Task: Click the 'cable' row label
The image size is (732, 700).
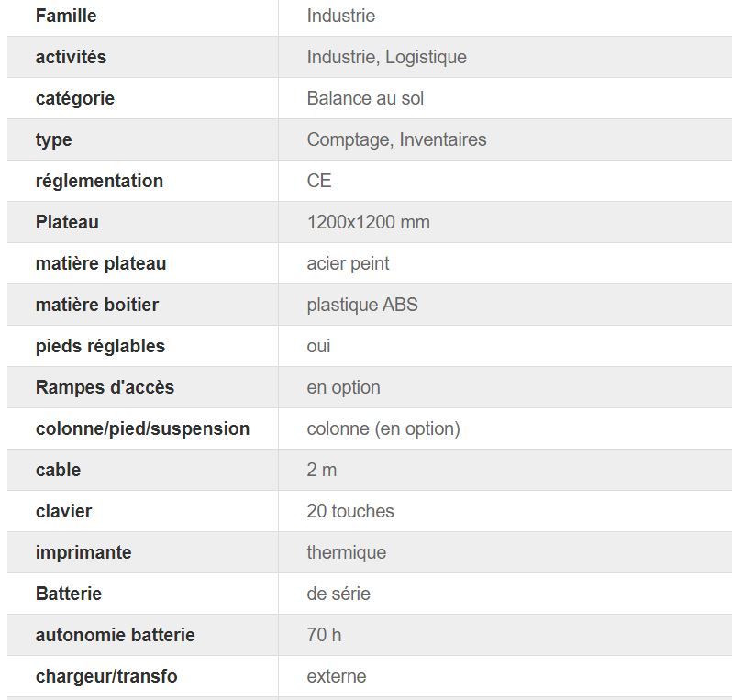Action: click(58, 470)
